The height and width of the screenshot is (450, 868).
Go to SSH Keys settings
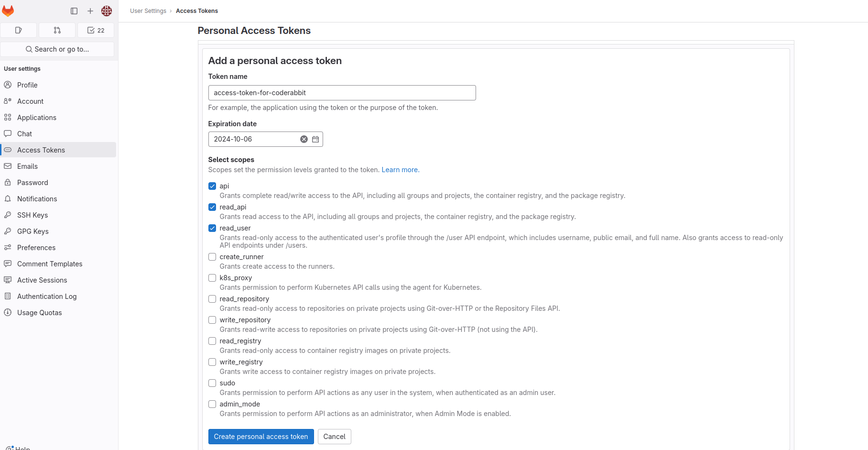[32, 215]
